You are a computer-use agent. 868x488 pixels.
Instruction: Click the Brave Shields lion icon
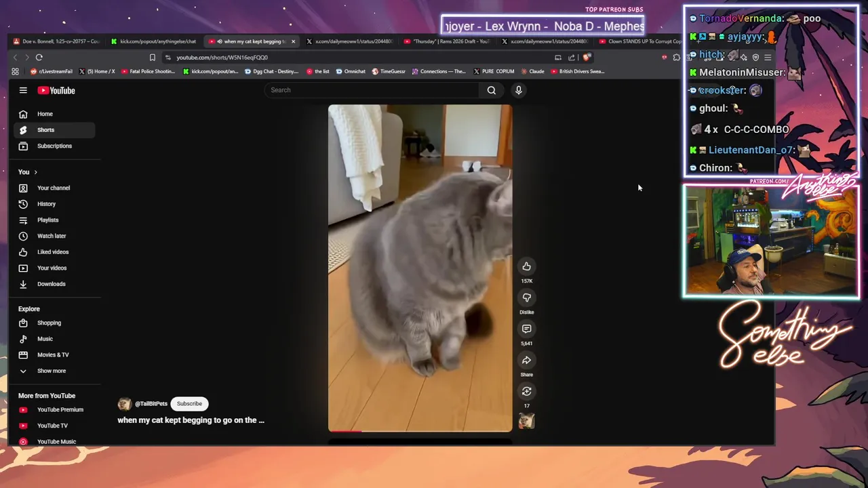(587, 58)
